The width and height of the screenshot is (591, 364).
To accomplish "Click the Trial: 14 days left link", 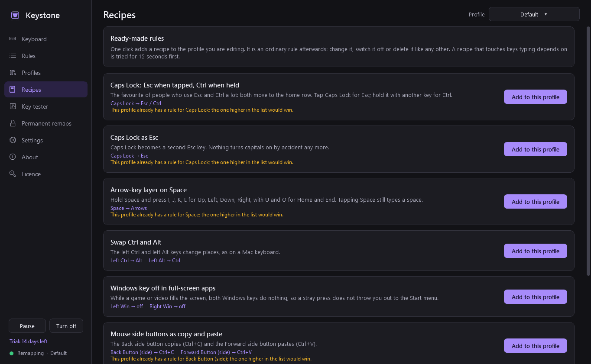I will click(x=29, y=341).
